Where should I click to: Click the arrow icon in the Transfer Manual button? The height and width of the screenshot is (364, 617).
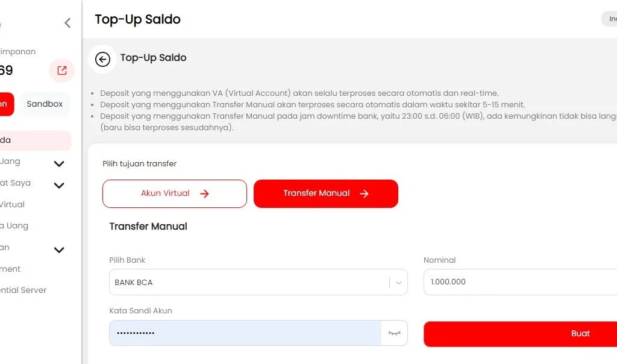pos(364,193)
